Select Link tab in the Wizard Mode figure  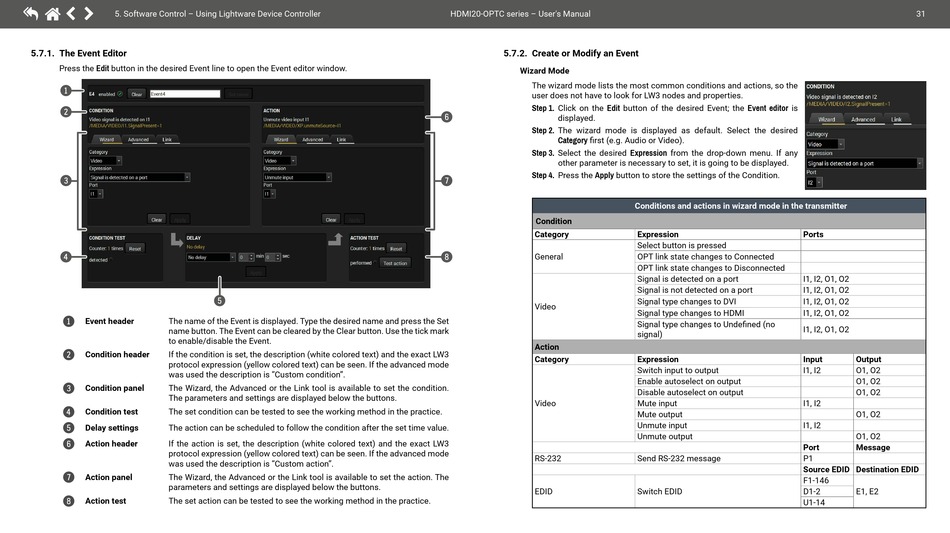(896, 119)
